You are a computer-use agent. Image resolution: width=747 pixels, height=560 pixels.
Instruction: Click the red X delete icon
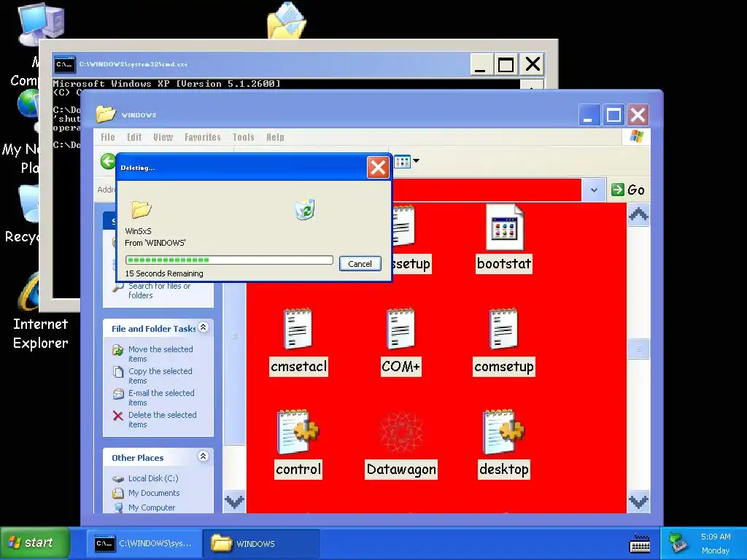click(x=117, y=416)
